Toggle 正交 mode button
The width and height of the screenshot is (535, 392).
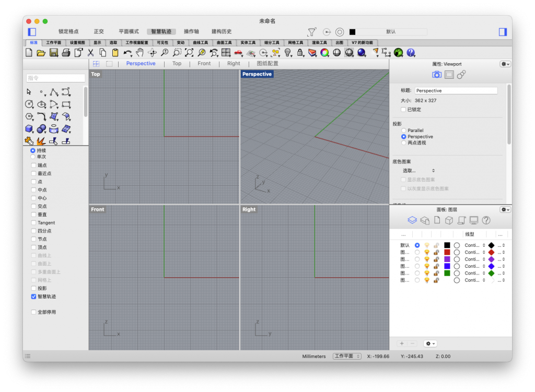pos(99,31)
